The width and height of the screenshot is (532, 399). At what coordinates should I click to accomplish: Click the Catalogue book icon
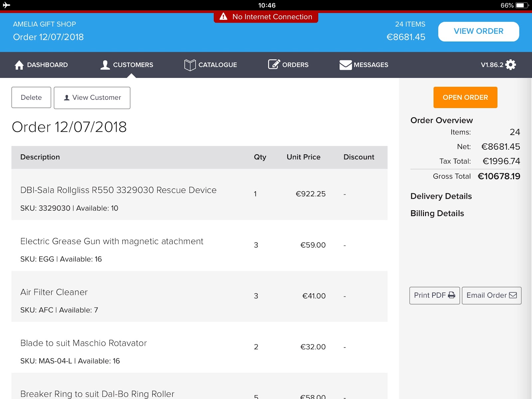point(190,65)
